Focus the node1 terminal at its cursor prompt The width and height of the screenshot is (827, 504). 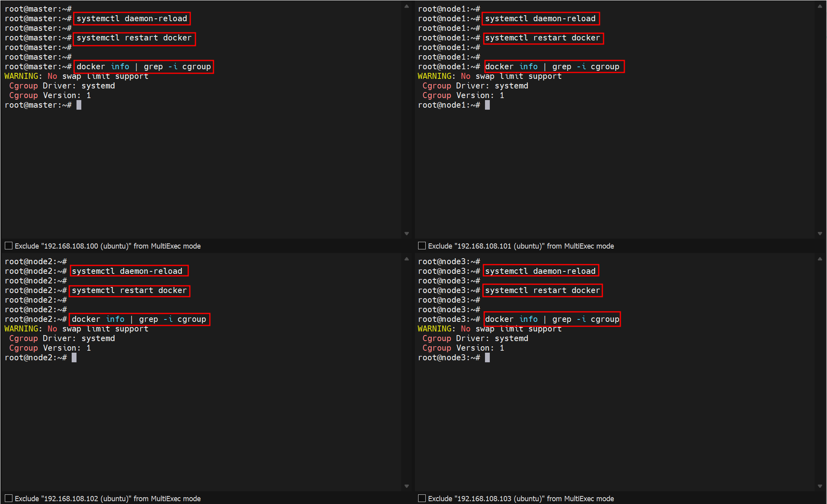[x=487, y=105]
